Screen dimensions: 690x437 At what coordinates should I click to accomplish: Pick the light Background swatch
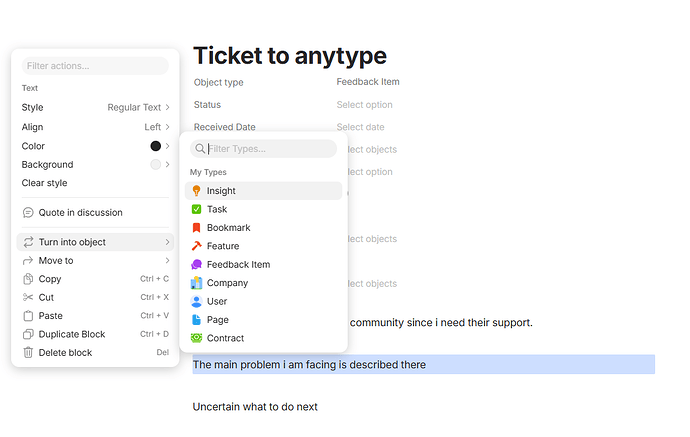155,165
